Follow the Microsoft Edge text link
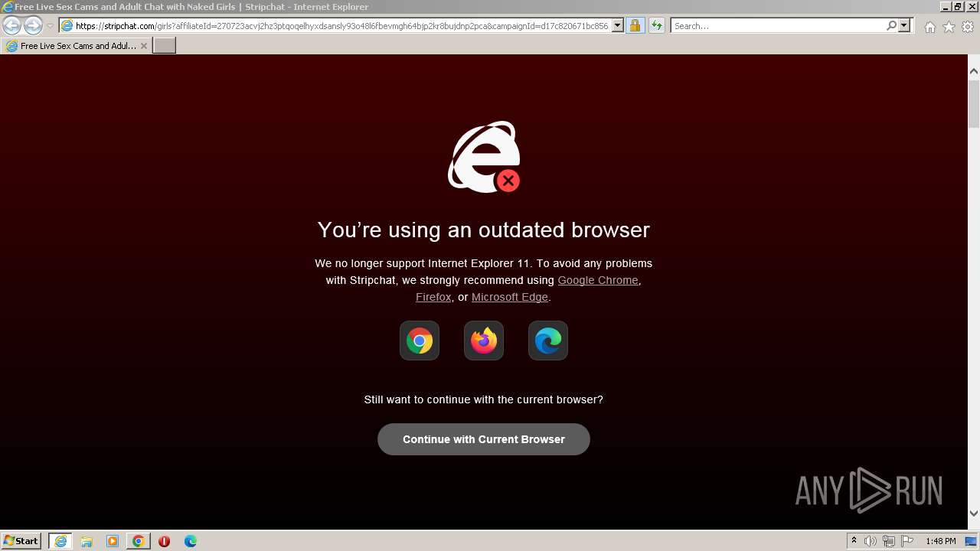The image size is (980, 551). pyautogui.click(x=510, y=297)
